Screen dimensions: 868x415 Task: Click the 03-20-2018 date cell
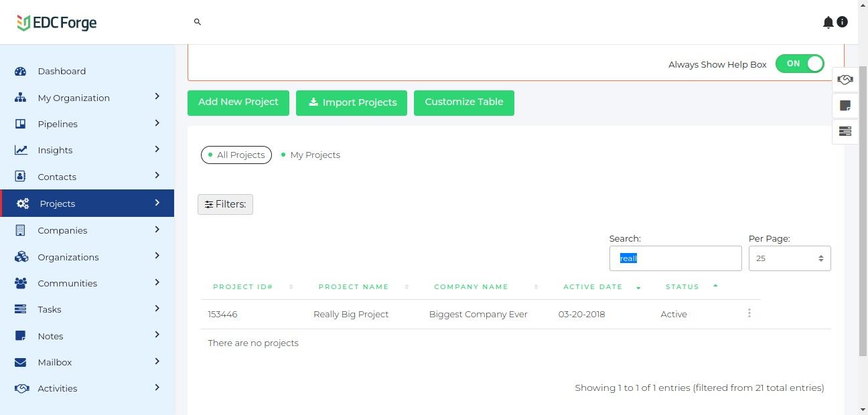(x=581, y=314)
